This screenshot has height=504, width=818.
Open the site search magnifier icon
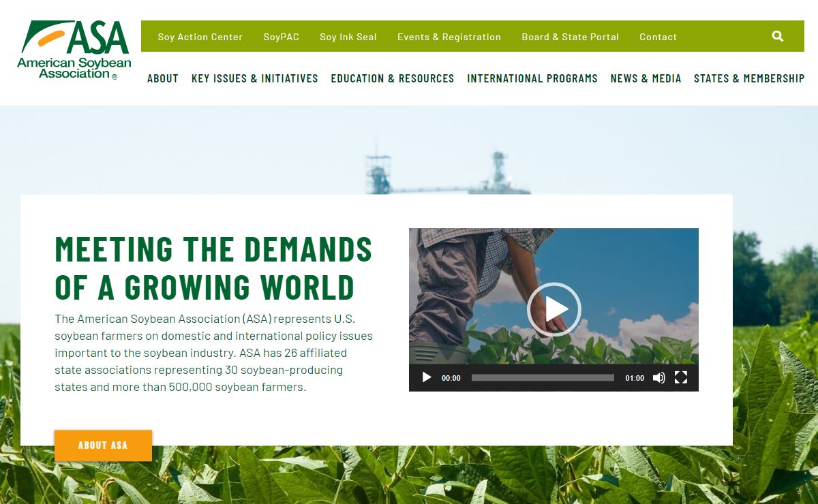(778, 36)
